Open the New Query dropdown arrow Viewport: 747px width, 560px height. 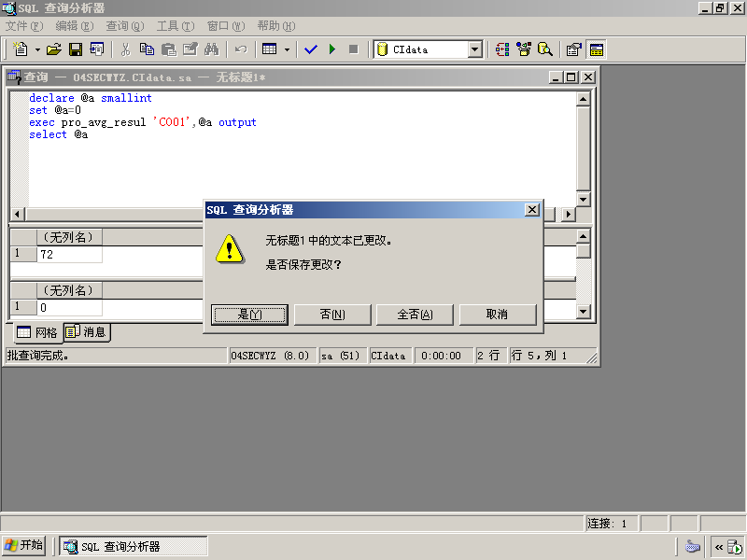(37, 49)
